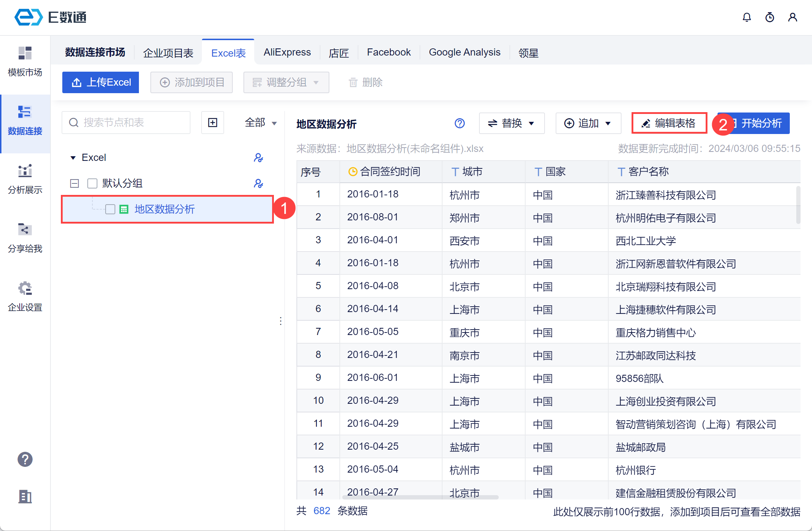Image resolution: width=812 pixels, height=531 pixels.
Task: Click the 上传Excel button
Action: pyautogui.click(x=101, y=82)
